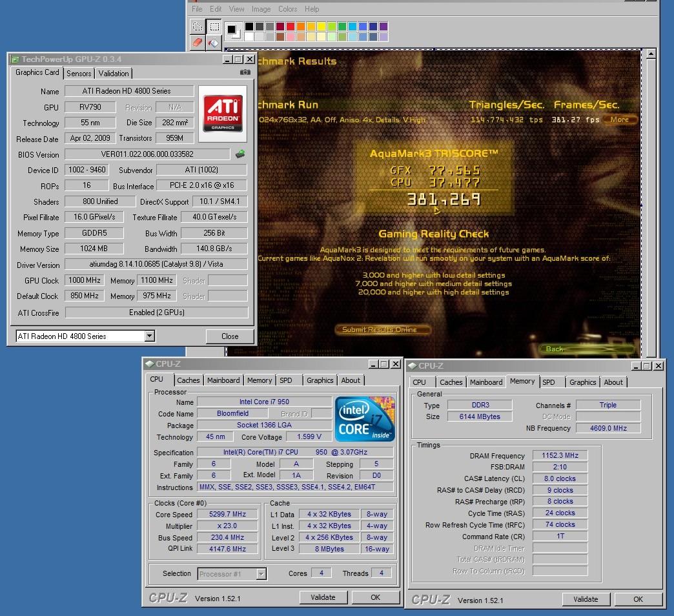Viewport: 674px width, 616px height.
Task: Pick the purple swatch in Paint palette
Action: pos(383,26)
